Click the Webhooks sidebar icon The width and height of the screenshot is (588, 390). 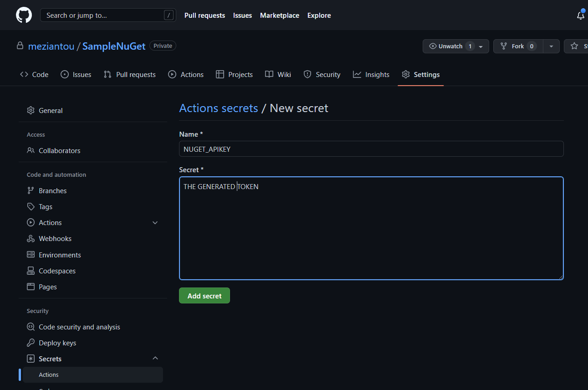pyautogui.click(x=31, y=239)
